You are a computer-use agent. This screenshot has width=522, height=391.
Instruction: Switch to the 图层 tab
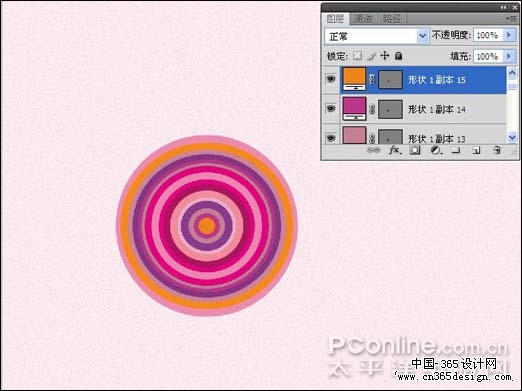point(336,19)
